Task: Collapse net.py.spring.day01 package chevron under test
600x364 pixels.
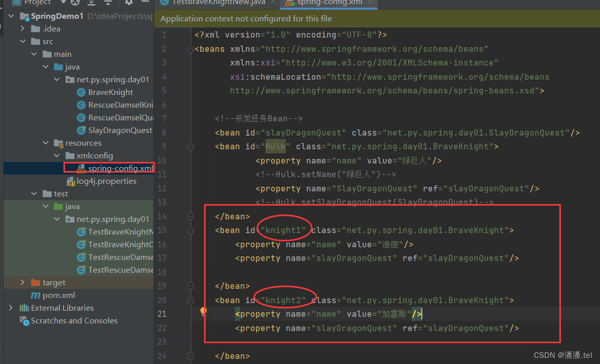Action: coord(57,219)
